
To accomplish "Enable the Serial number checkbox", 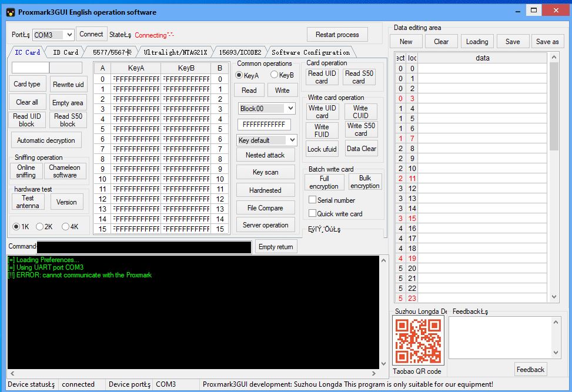I will pos(313,200).
